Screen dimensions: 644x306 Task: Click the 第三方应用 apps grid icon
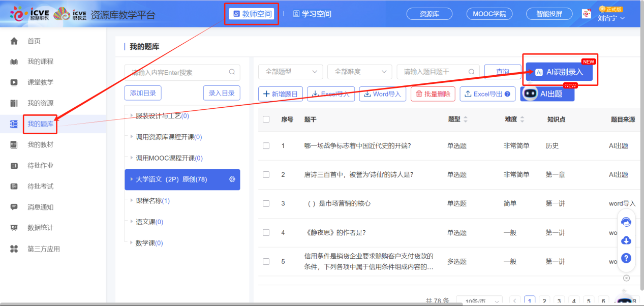click(x=14, y=249)
